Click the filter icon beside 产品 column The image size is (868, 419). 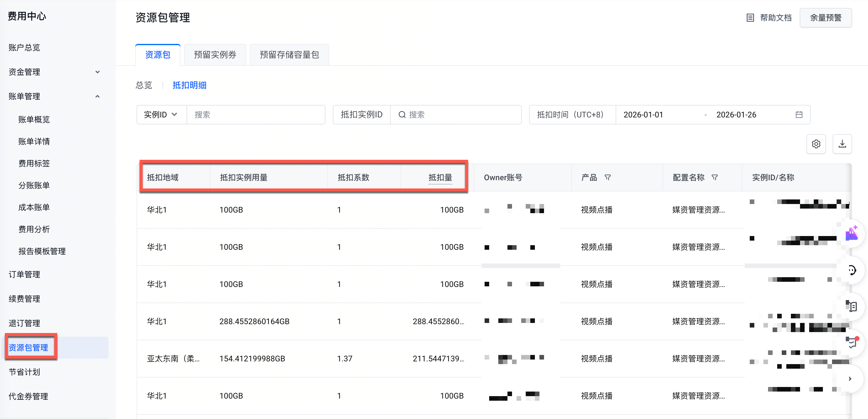point(607,177)
